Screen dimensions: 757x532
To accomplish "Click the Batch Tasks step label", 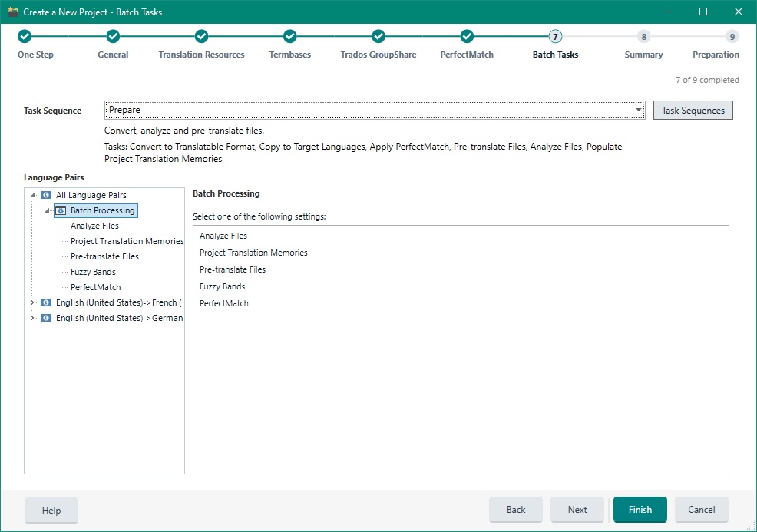I will 554,55.
